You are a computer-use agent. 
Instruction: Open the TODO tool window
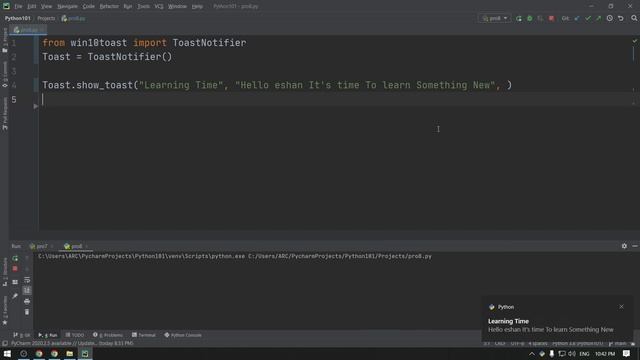point(75,335)
